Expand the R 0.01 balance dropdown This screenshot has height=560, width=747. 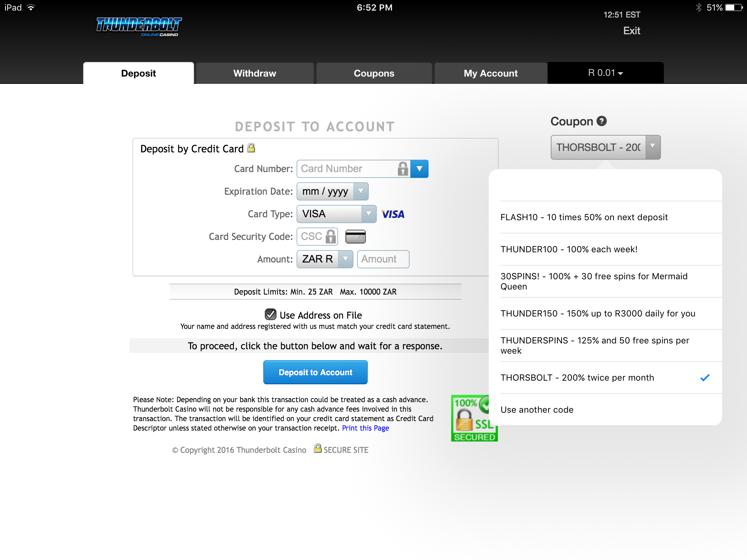pyautogui.click(x=605, y=73)
